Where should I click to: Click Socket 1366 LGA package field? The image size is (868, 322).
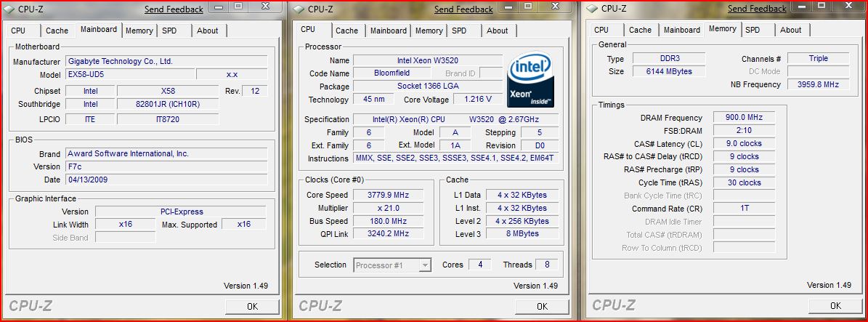click(428, 86)
